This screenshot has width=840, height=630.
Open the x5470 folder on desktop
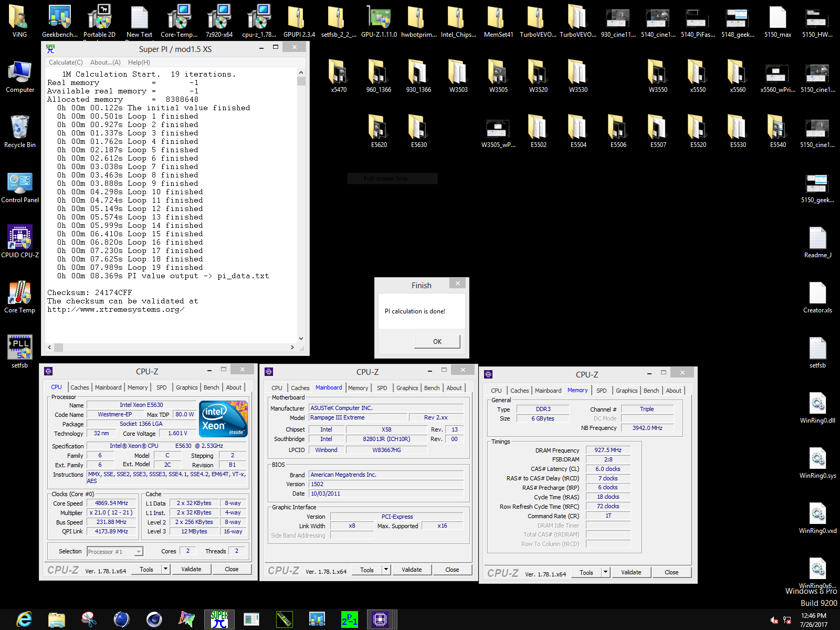[x=339, y=77]
